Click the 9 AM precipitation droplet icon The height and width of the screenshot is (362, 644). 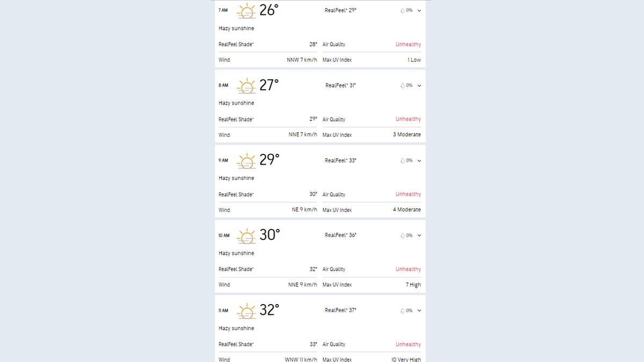point(402,161)
